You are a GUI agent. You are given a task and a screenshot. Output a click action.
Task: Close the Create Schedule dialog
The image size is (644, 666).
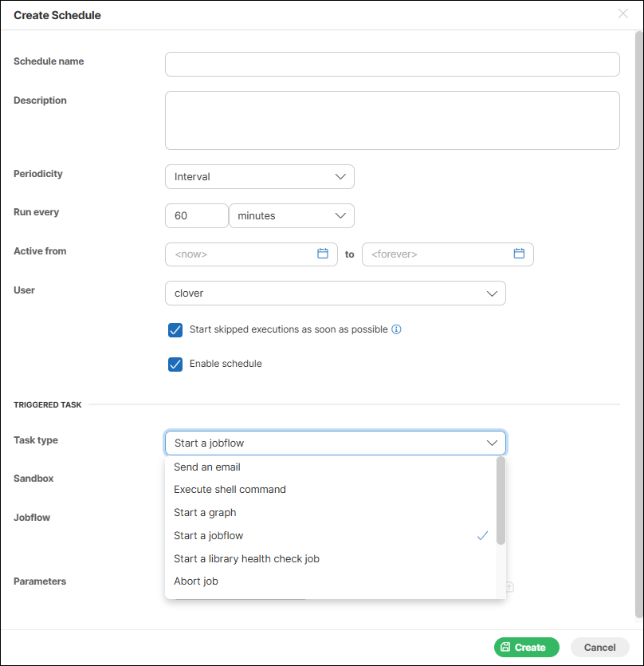tap(623, 14)
